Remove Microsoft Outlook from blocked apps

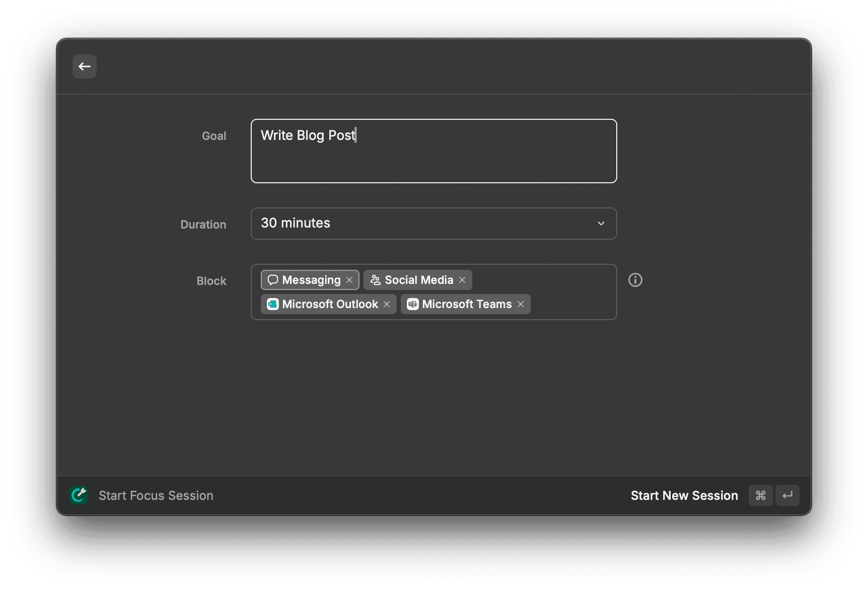tap(387, 304)
